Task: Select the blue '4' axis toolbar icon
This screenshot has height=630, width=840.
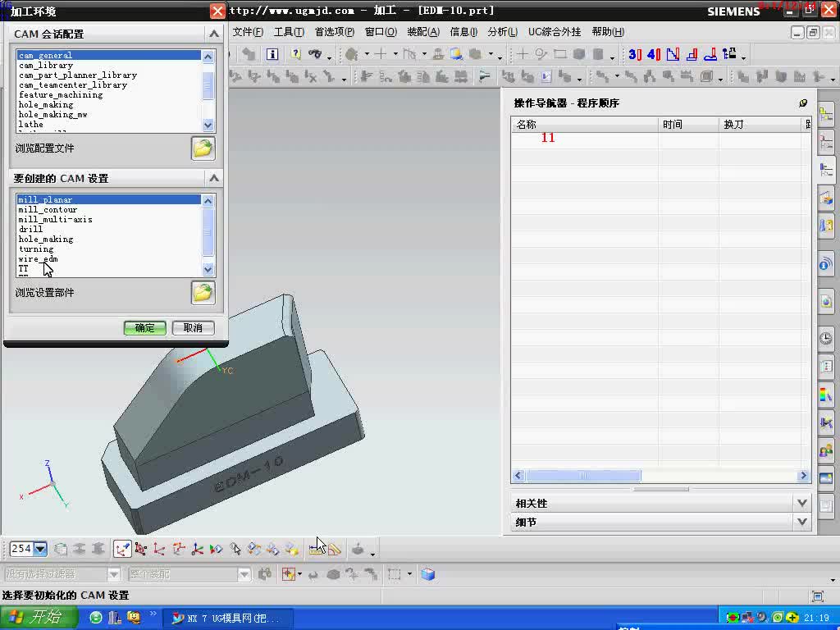Action: coord(654,54)
